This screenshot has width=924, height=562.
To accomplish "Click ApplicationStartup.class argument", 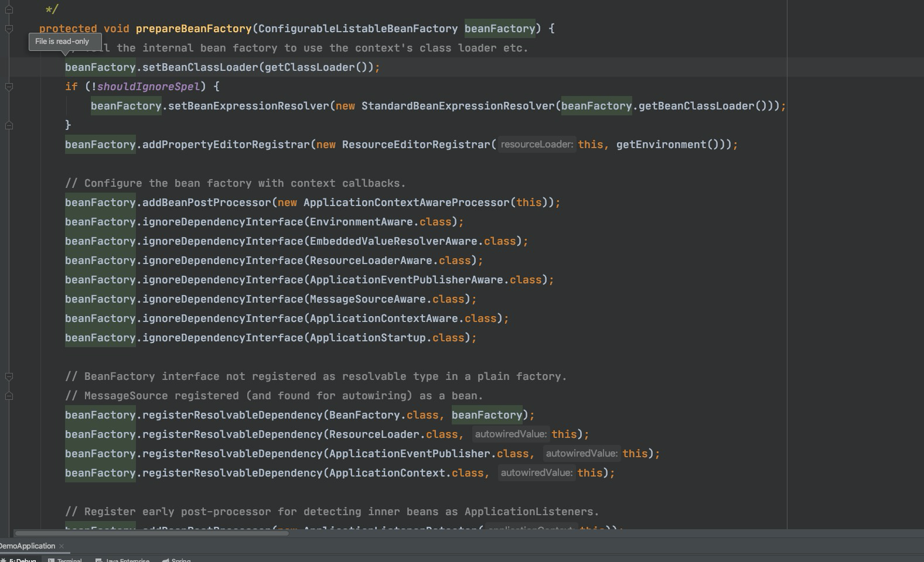I will pyautogui.click(x=387, y=338).
